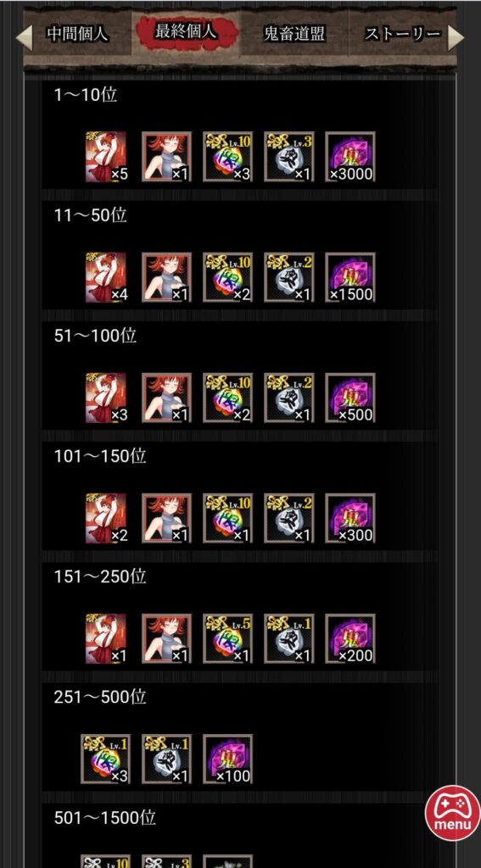
Task: Open the red menu controller button
Action: pyautogui.click(x=452, y=813)
